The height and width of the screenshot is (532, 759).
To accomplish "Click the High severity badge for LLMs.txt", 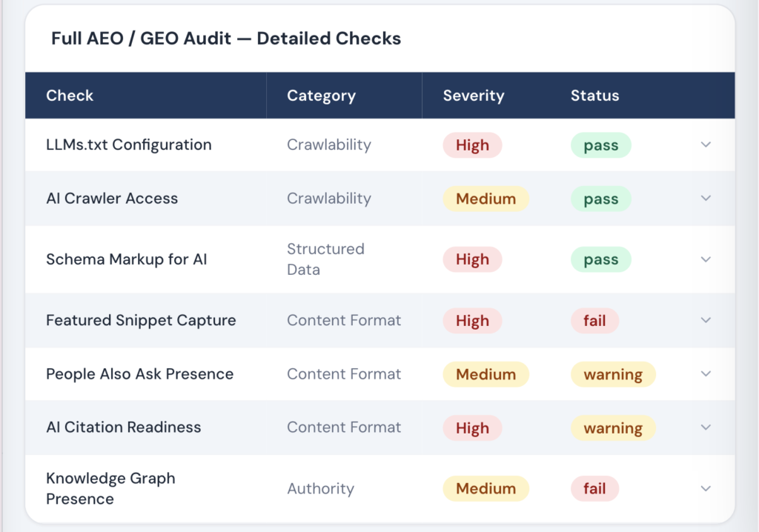I will (472, 145).
